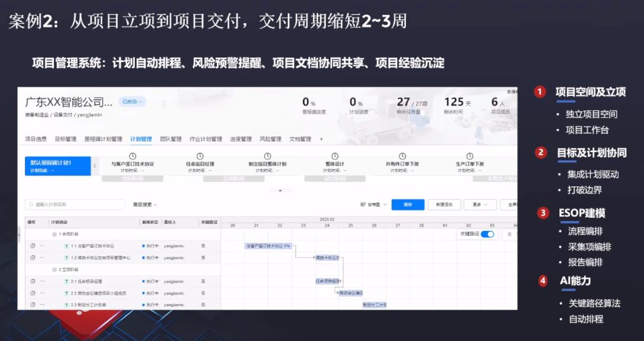This screenshot has height=341, width=644.
Task: Open ellipsis menu for task 1.1
Action: pos(42,246)
